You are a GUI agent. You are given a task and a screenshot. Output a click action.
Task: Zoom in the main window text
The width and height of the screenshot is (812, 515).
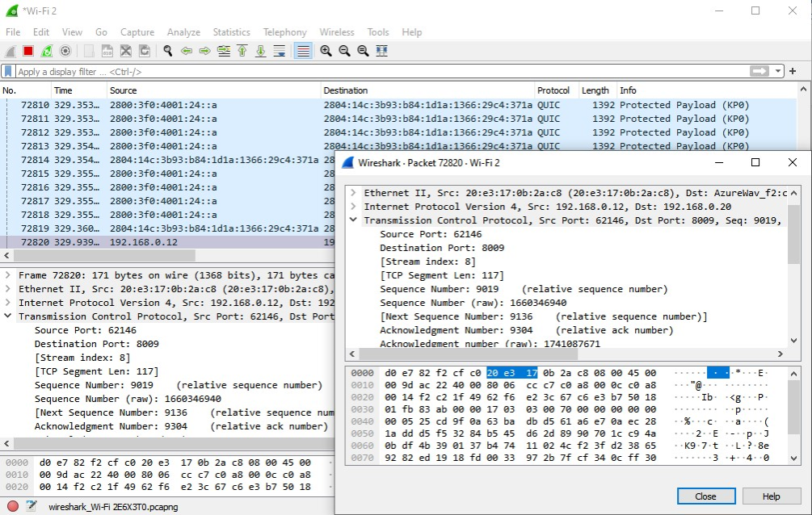click(x=326, y=51)
